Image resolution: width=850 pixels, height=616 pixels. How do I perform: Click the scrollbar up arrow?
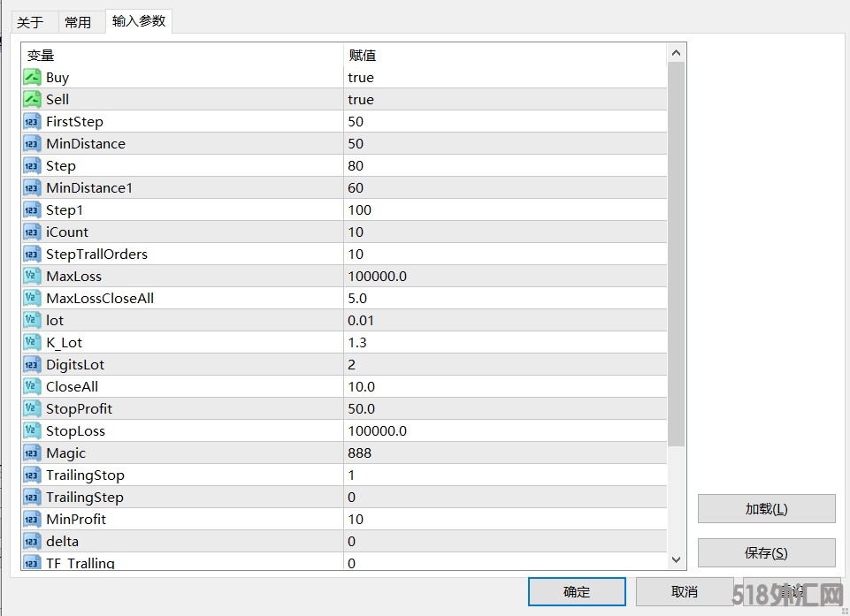676,53
